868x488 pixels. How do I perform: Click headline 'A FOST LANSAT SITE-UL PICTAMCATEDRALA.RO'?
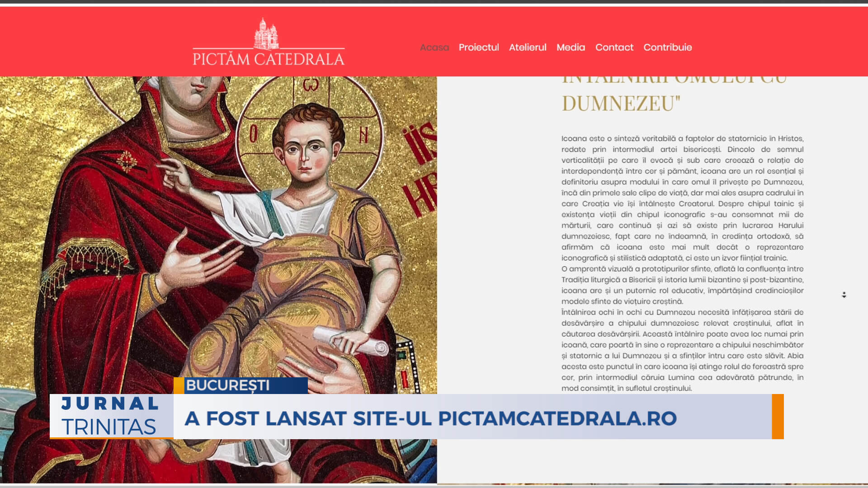coord(430,418)
